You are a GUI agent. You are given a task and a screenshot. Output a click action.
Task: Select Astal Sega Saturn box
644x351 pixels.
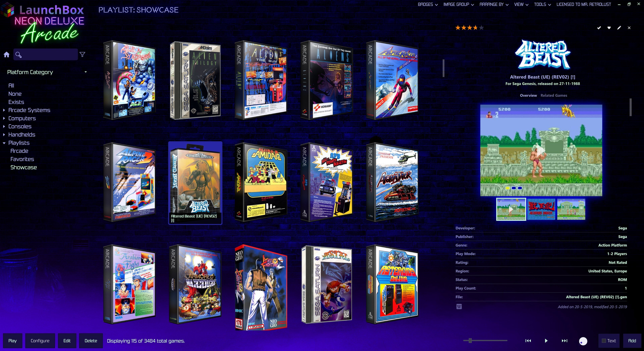[327, 284]
